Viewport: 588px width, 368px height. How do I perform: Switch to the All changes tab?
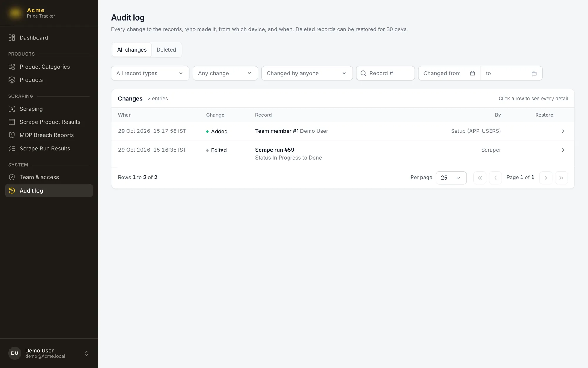click(x=132, y=50)
